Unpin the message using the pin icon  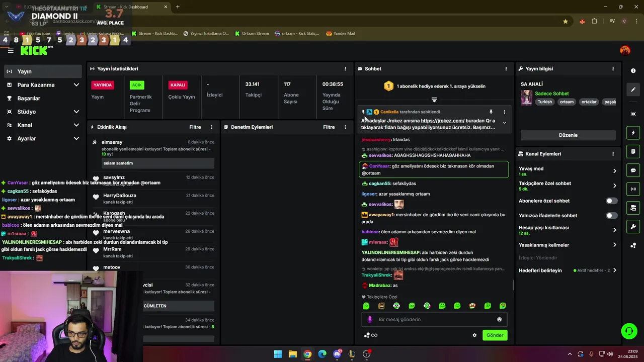coord(491,112)
